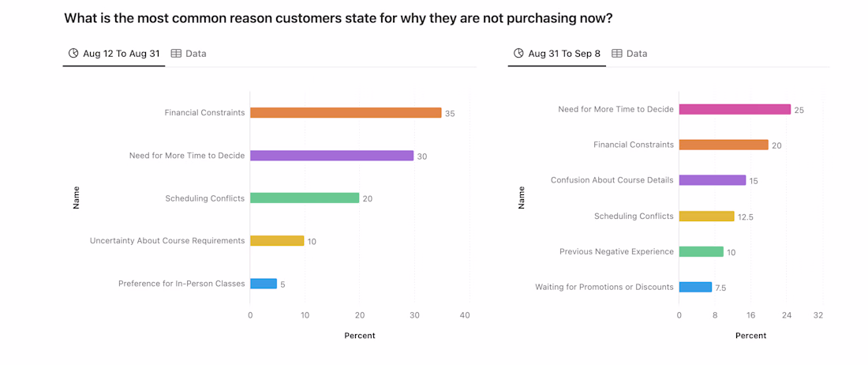Click the pink Need for More Time bar showing 25
The image size is (868, 365).
click(735, 110)
